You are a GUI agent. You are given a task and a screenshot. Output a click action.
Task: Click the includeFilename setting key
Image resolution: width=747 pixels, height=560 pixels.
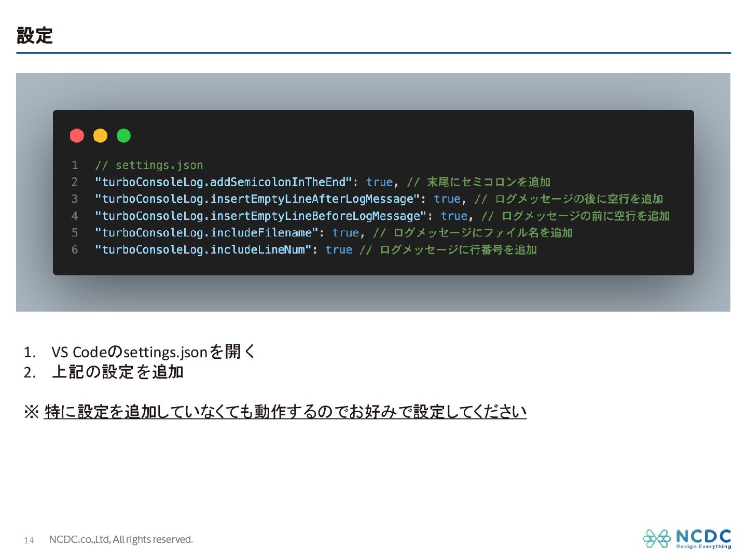pyautogui.click(x=206, y=233)
